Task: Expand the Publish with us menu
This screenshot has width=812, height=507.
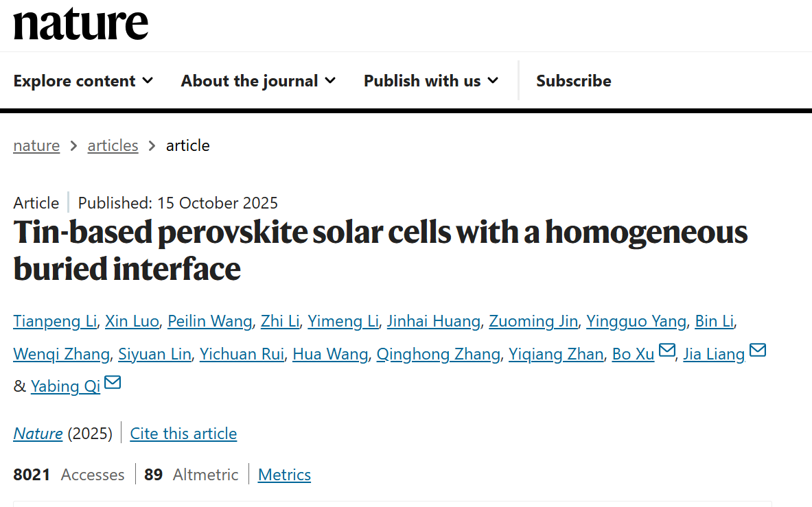Action: pyautogui.click(x=430, y=81)
